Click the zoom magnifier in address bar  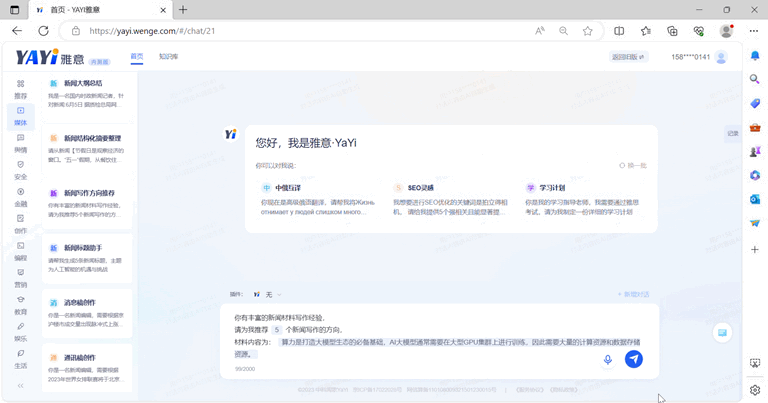click(x=564, y=31)
